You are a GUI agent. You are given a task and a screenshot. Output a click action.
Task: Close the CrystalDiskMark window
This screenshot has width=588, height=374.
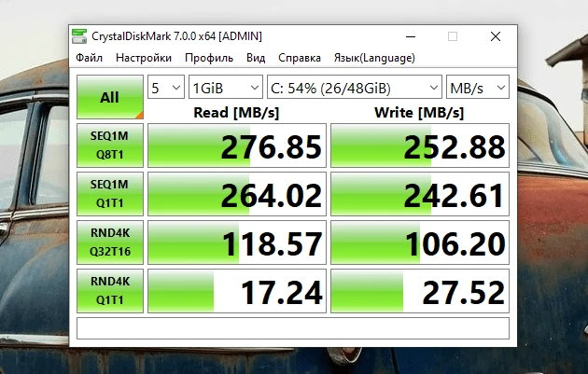point(496,36)
